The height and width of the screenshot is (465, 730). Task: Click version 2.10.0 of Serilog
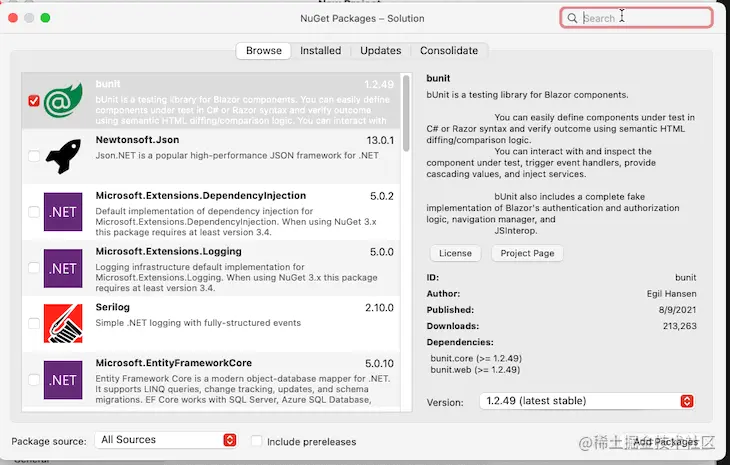coord(379,308)
